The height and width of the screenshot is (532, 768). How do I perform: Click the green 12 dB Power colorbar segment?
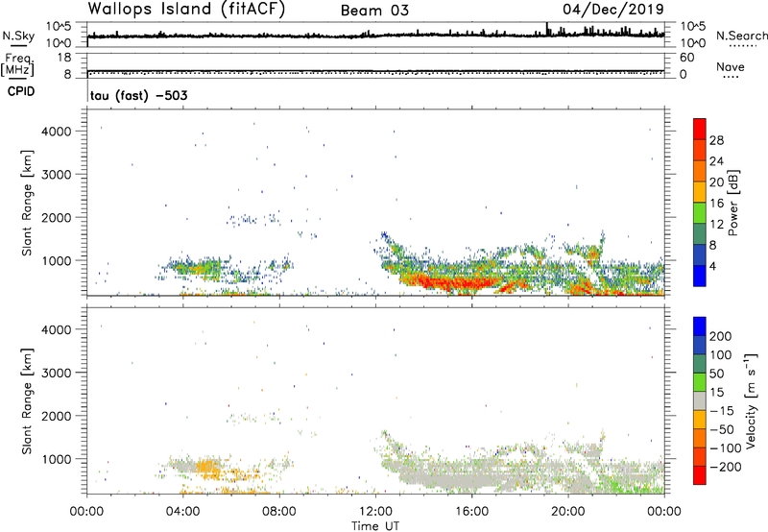click(x=700, y=213)
